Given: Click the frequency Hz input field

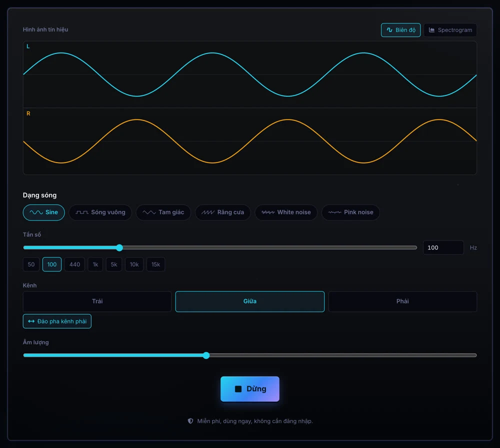Looking at the screenshot, I should (x=443, y=248).
